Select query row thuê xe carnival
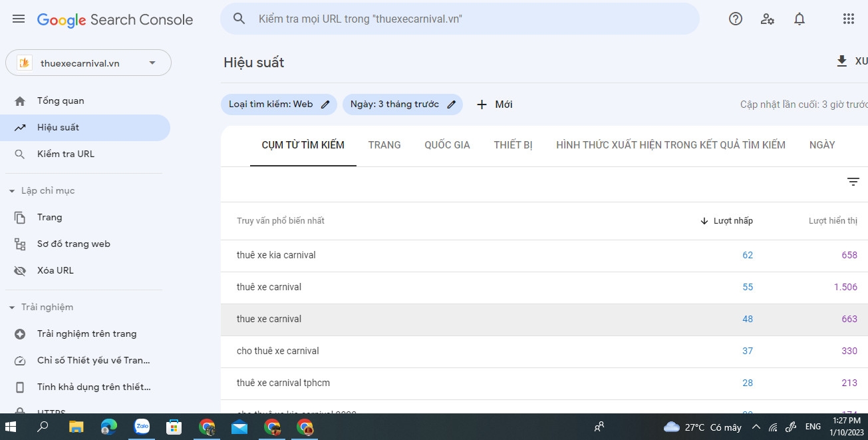Image resolution: width=868 pixels, height=440 pixels. point(544,288)
